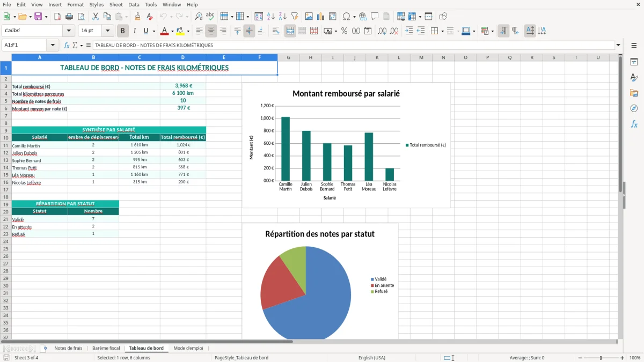
Task: Open the Font Color dropdown arrow
Action: [172, 31]
